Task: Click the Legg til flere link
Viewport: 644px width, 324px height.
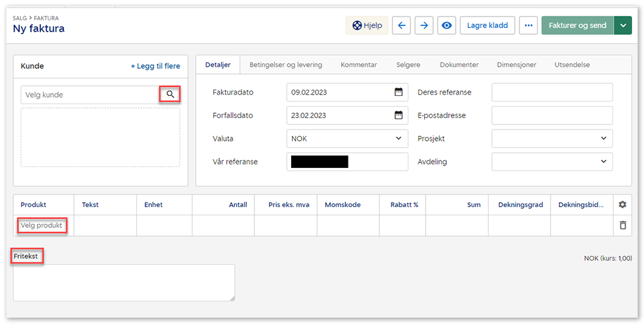Action: (155, 66)
